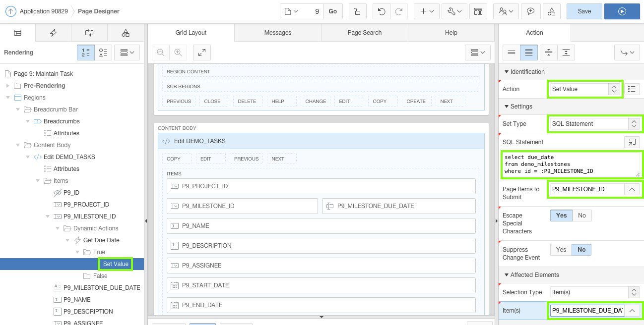Toggle Group by Component Type view

pos(103,53)
